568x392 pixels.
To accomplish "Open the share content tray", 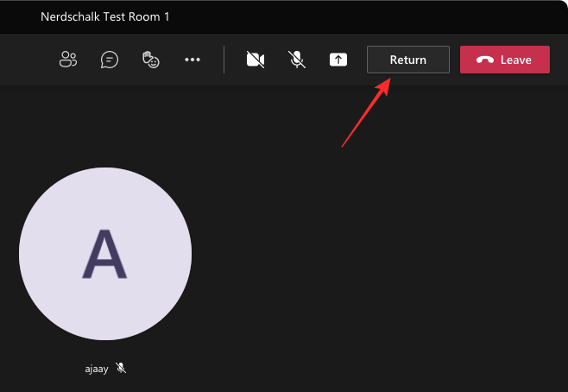I will (x=338, y=60).
